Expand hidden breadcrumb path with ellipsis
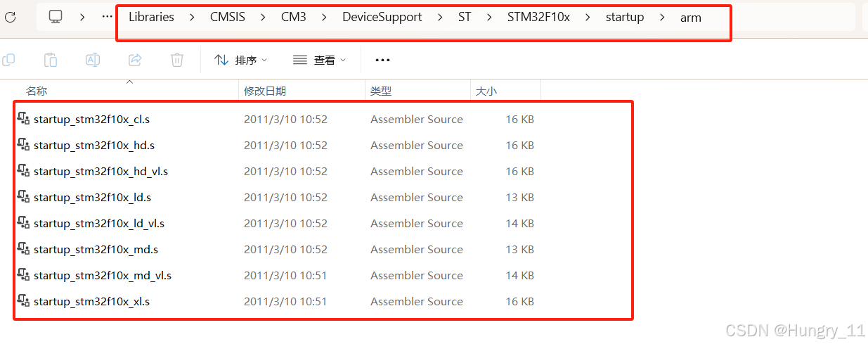This screenshot has width=868, height=344. [x=107, y=17]
